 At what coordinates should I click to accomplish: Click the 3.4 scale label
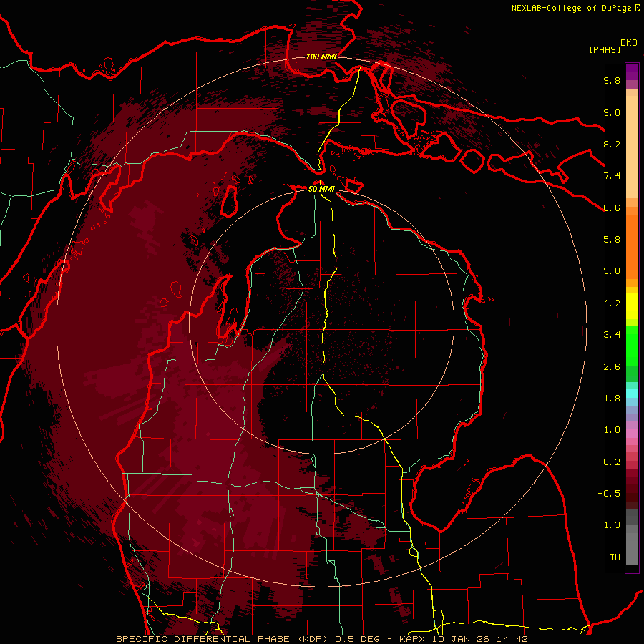tap(612, 335)
